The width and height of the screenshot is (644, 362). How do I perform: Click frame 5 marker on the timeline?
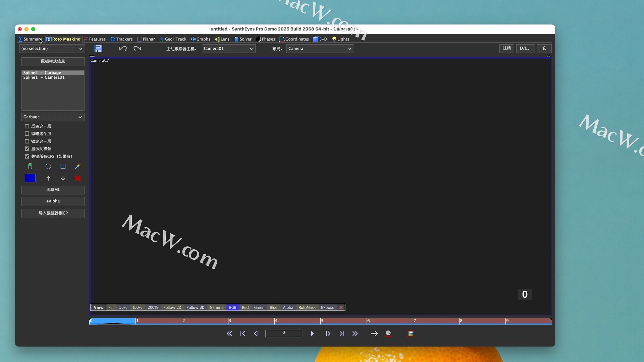tap(322, 321)
